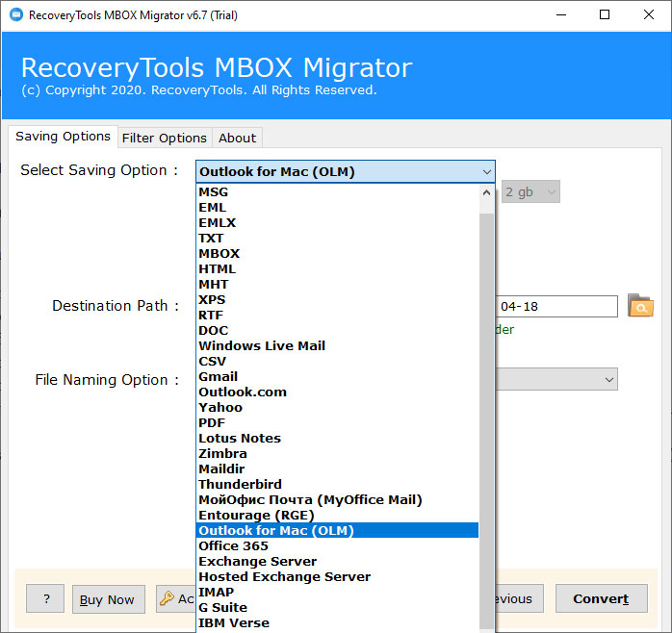Click the Destination Path text field
The width and height of the screenshot is (672, 633).
coord(556,306)
